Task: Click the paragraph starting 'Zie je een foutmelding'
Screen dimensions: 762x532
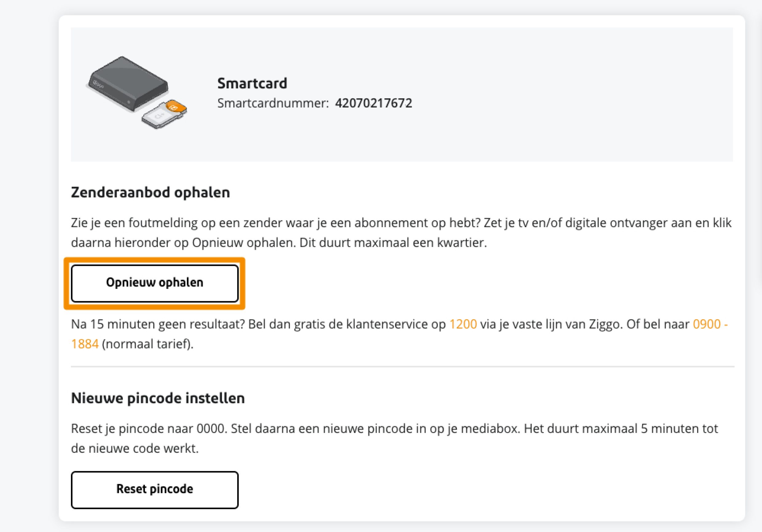Action: [x=401, y=232]
